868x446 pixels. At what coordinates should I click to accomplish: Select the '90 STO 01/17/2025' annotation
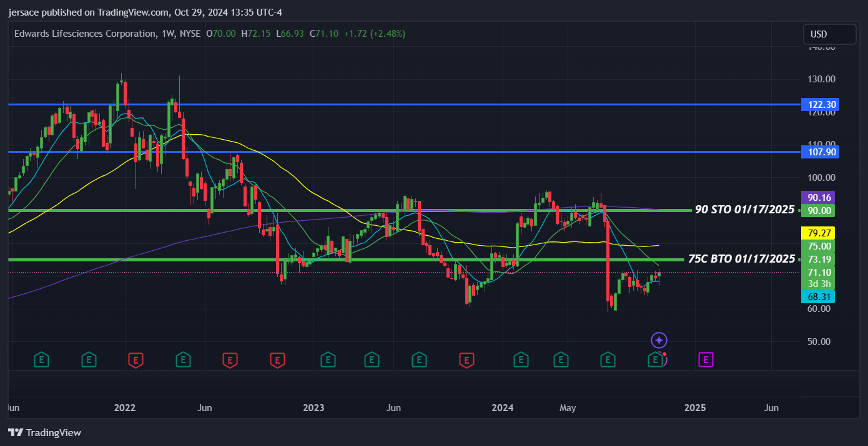(x=744, y=210)
